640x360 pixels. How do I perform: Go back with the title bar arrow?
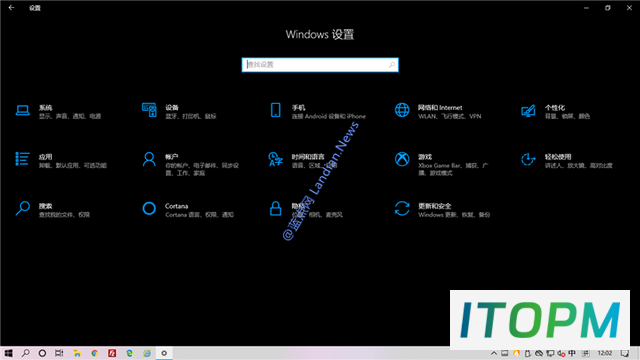point(11,7)
